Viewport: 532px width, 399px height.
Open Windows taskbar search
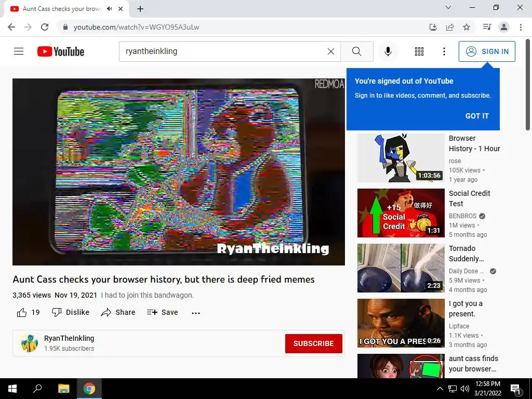pyautogui.click(x=37, y=389)
